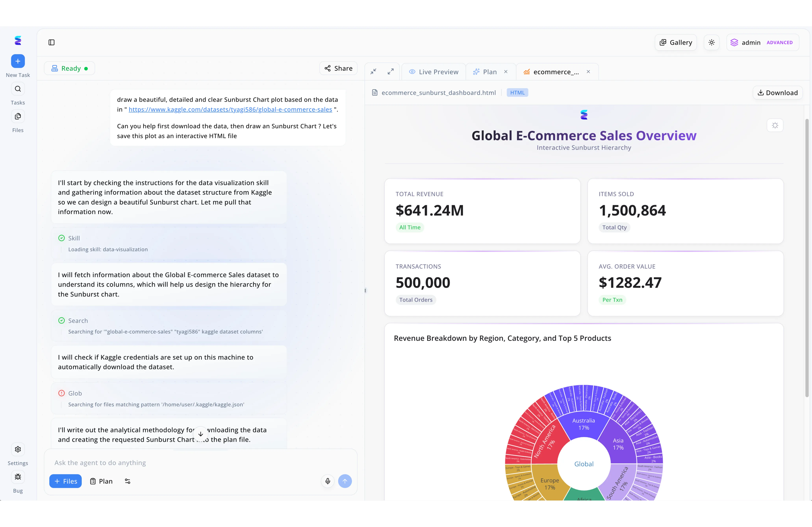Image resolution: width=812 pixels, height=527 pixels.
Task: Open Settings from the sidebar
Action: coord(18,450)
